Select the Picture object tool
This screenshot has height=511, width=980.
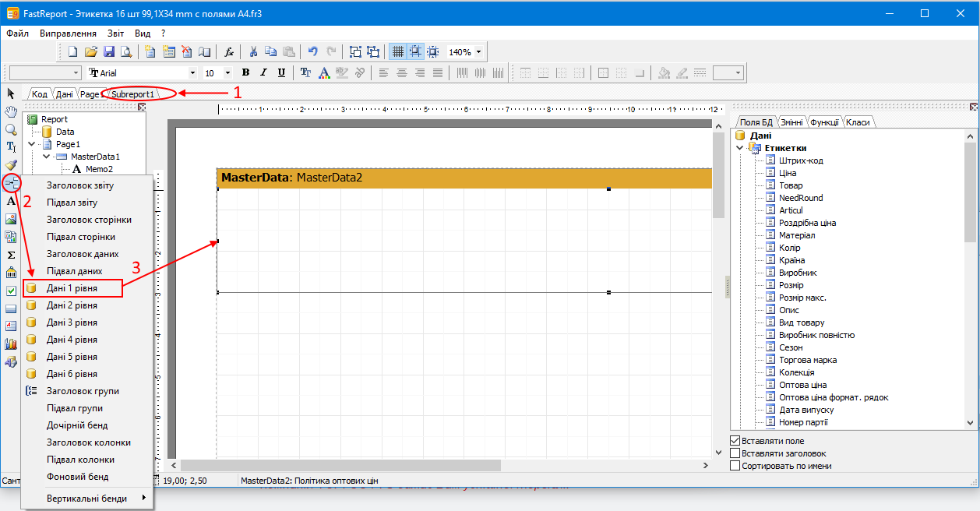(11, 219)
